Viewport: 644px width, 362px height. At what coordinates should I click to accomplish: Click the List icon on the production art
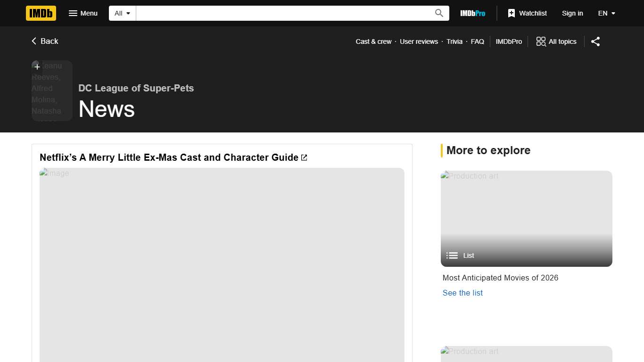(x=452, y=255)
